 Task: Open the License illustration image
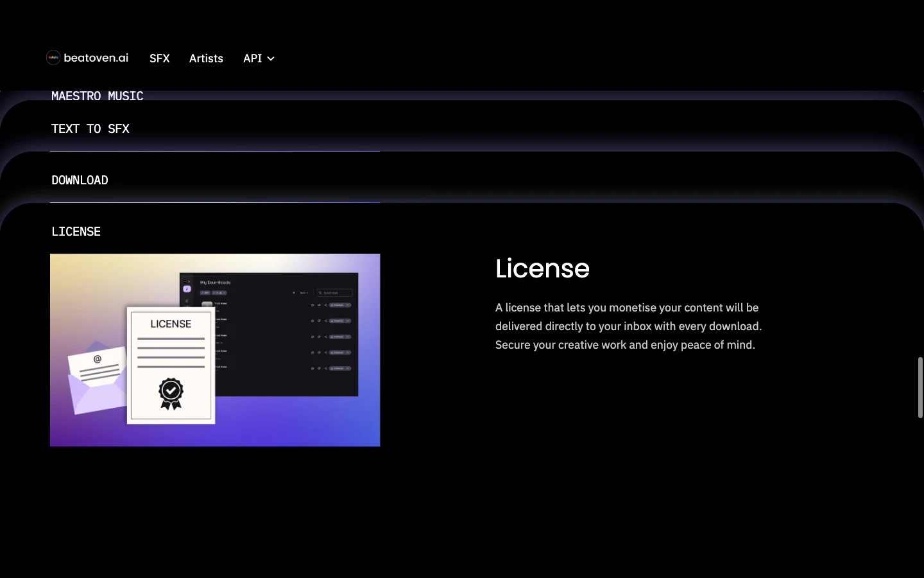pos(215,350)
